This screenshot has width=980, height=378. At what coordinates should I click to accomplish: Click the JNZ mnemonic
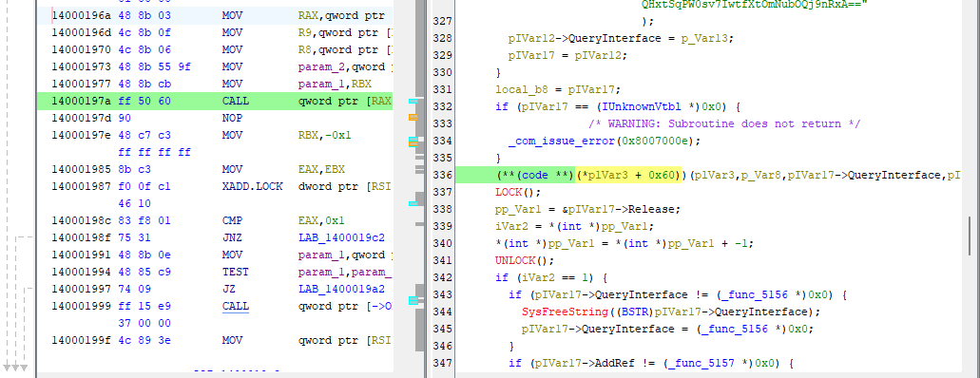(x=231, y=238)
